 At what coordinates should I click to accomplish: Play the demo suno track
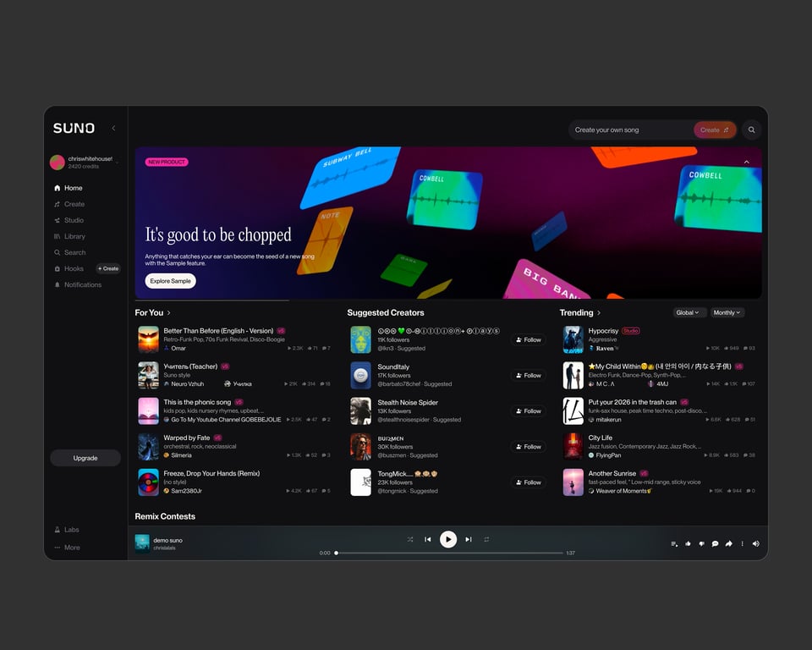(x=447, y=539)
